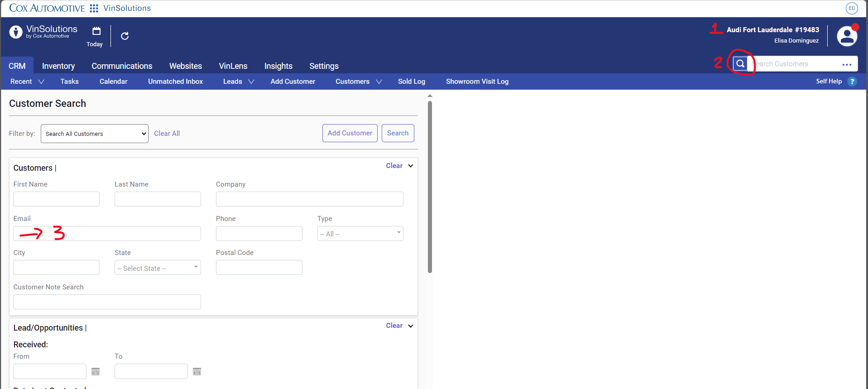Click the Received From date field
Viewport: 868px width, 389px height.
click(50, 371)
